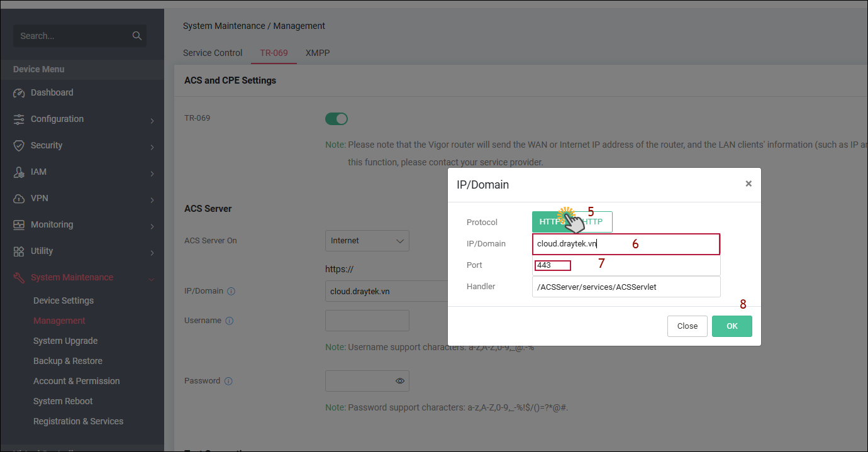Expand the VPN menu chevron
This screenshot has width=868, height=452.
click(152, 200)
